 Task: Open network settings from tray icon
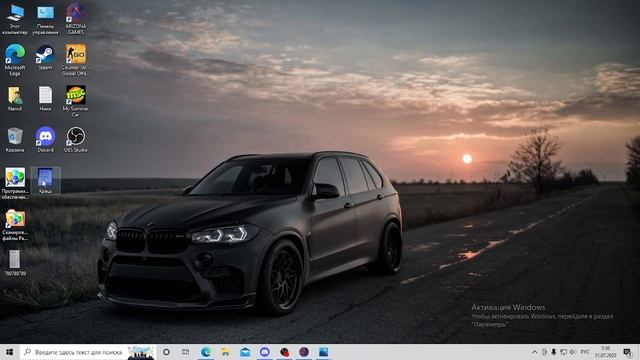point(563,352)
